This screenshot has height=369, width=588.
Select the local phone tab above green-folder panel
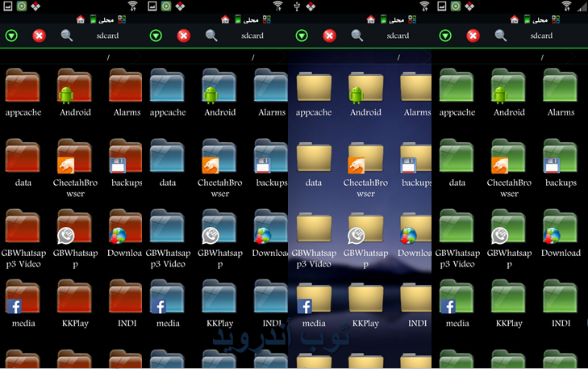tap(536, 19)
